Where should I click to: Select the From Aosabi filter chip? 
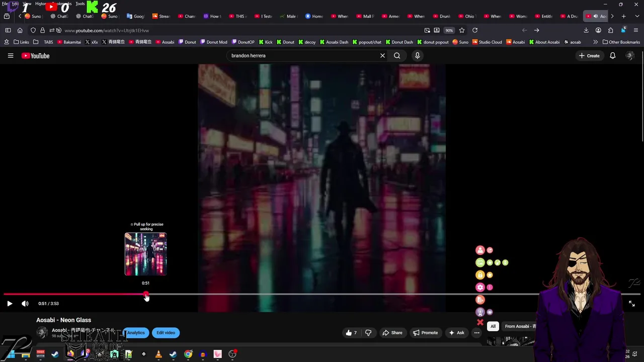[520, 326]
